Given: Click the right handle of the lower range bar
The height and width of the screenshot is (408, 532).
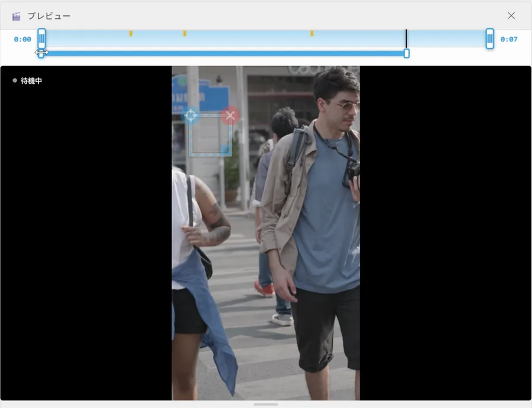Looking at the screenshot, I should [407, 53].
